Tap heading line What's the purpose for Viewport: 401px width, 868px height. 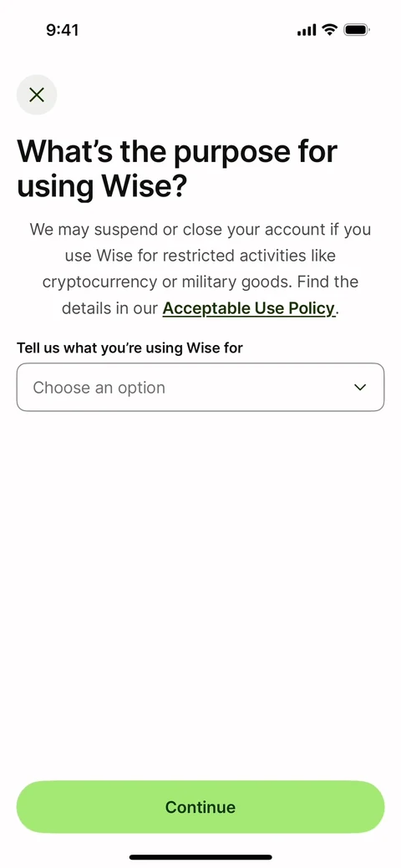(177, 152)
